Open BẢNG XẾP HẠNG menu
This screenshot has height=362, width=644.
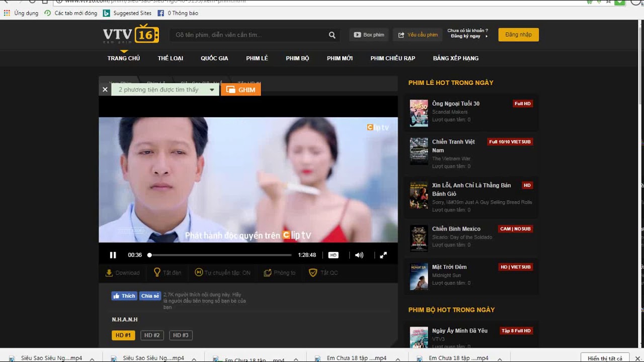(x=456, y=58)
